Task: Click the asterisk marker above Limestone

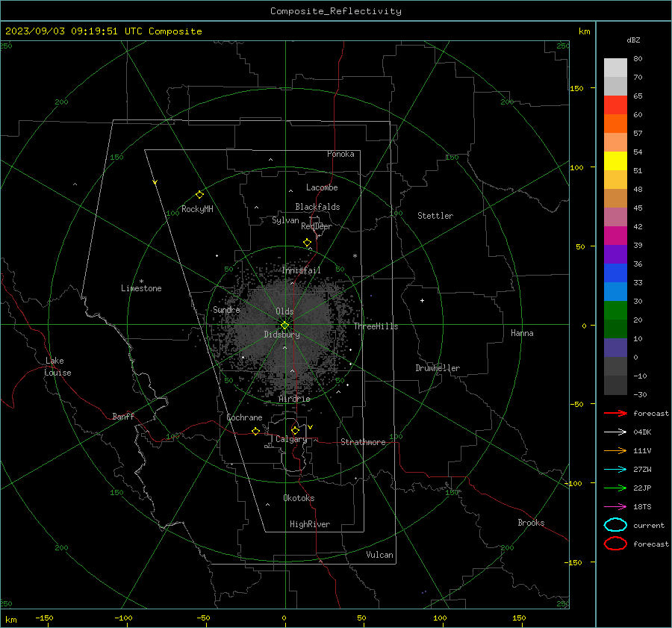Action: [x=141, y=282]
